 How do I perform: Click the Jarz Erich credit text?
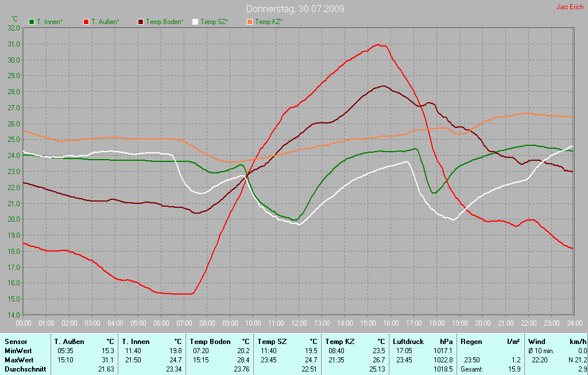point(570,7)
